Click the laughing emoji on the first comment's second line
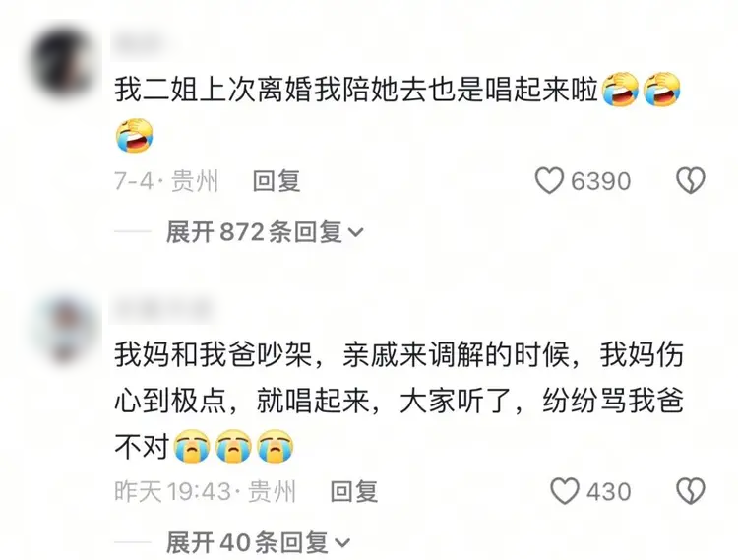738x560 pixels. pos(135,136)
